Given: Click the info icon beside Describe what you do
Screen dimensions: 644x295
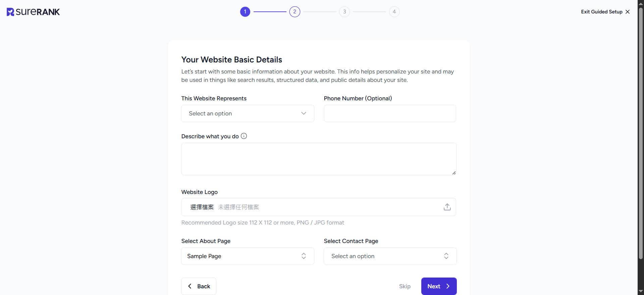Looking at the screenshot, I should 244,136.
